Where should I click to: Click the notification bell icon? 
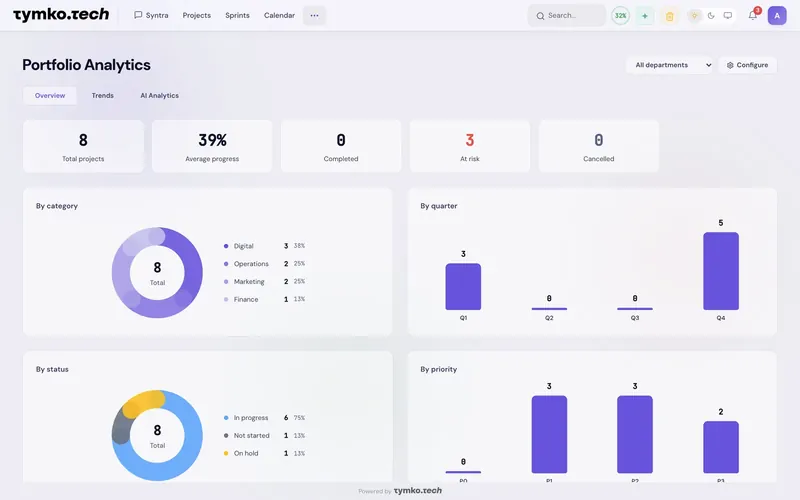point(753,15)
